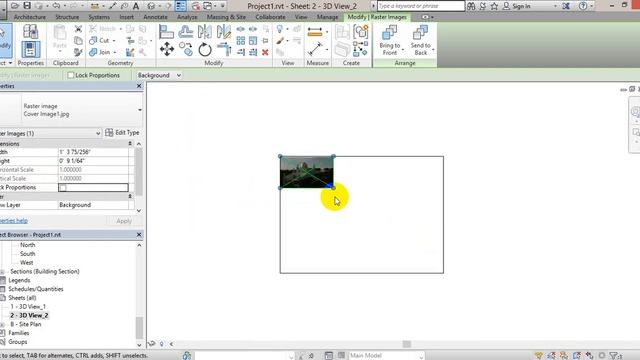The image size is (640, 360).
Task: Click the keyword search input field
Action: 420,6
